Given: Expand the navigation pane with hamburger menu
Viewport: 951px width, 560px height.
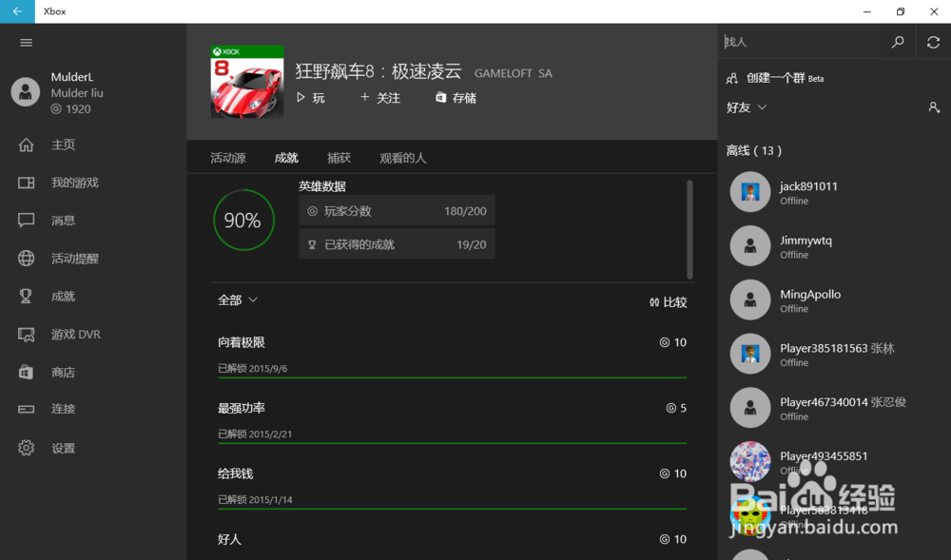Looking at the screenshot, I should click(26, 42).
